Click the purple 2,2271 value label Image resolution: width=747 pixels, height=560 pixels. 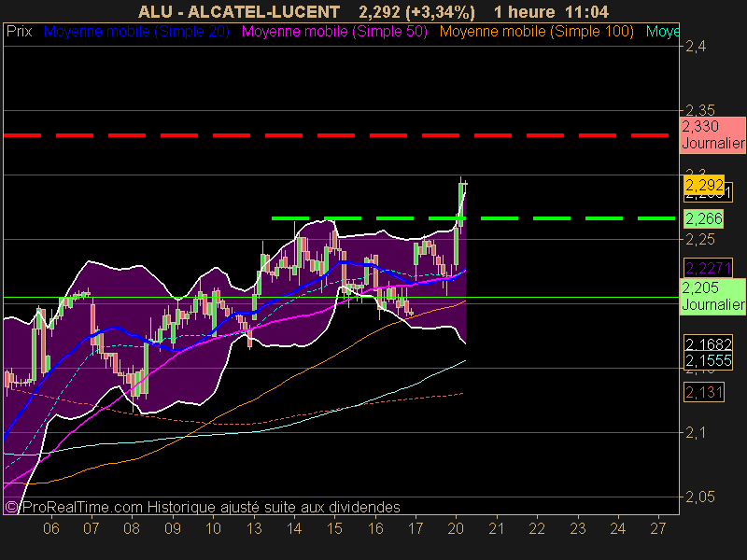click(x=708, y=268)
